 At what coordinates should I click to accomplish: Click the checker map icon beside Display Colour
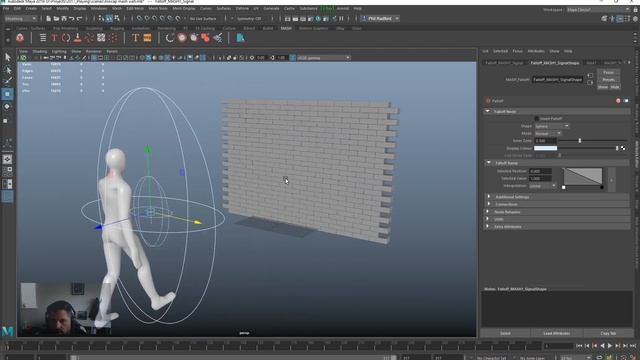coord(623,148)
